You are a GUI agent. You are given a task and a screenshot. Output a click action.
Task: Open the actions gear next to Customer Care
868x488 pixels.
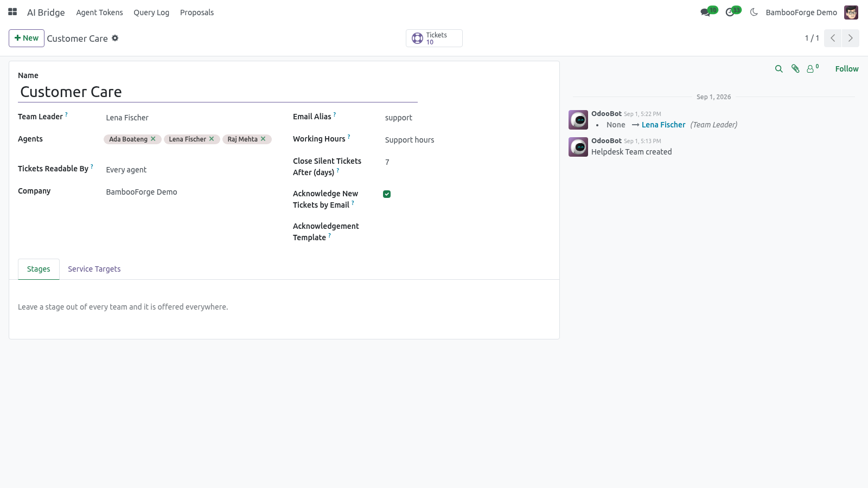click(x=115, y=38)
